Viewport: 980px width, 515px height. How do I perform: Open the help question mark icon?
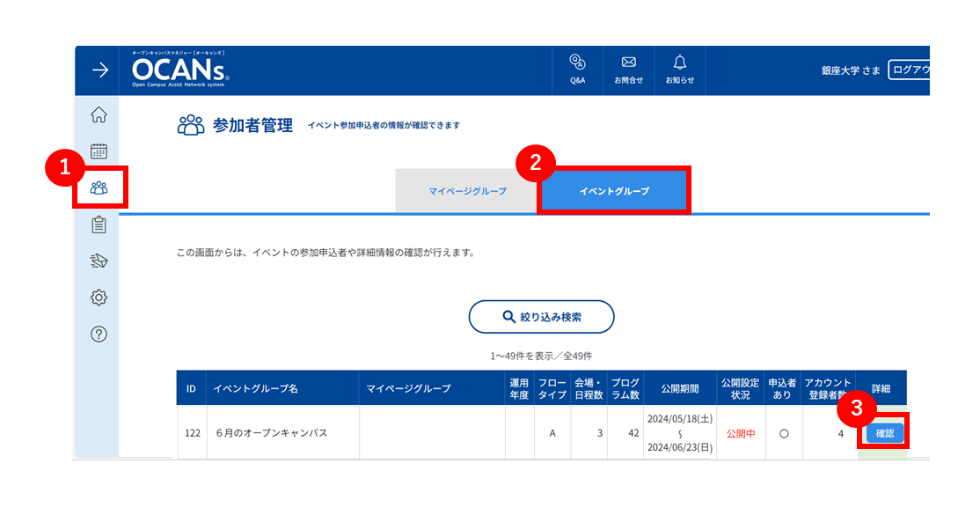point(99,335)
